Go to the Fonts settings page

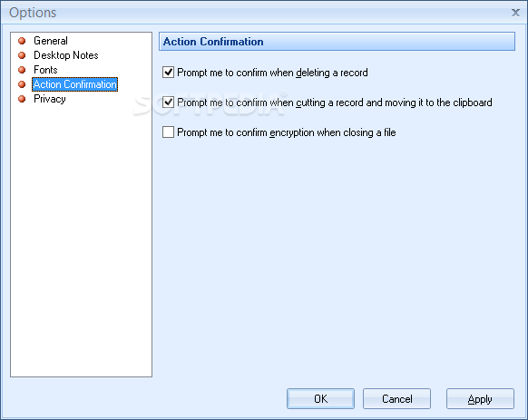point(45,70)
